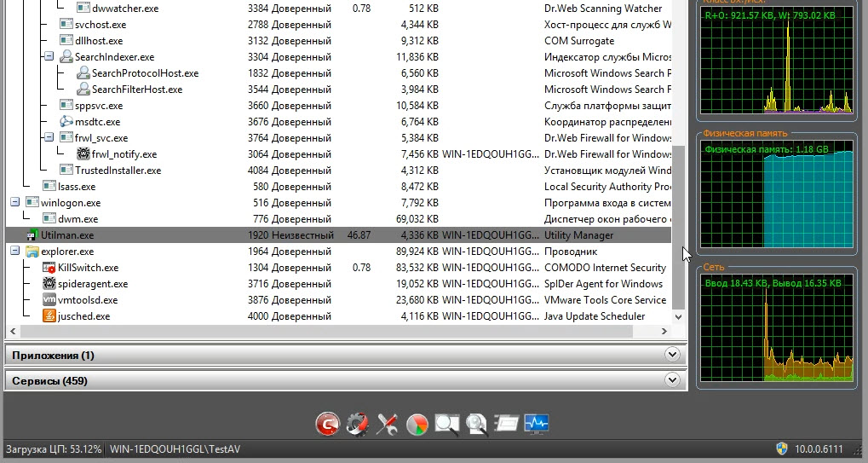Click the vmtoolsd.exe VMware icon
The height and width of the screenshot is (463, 868).
pyautogui.click(x=49, y=299)
